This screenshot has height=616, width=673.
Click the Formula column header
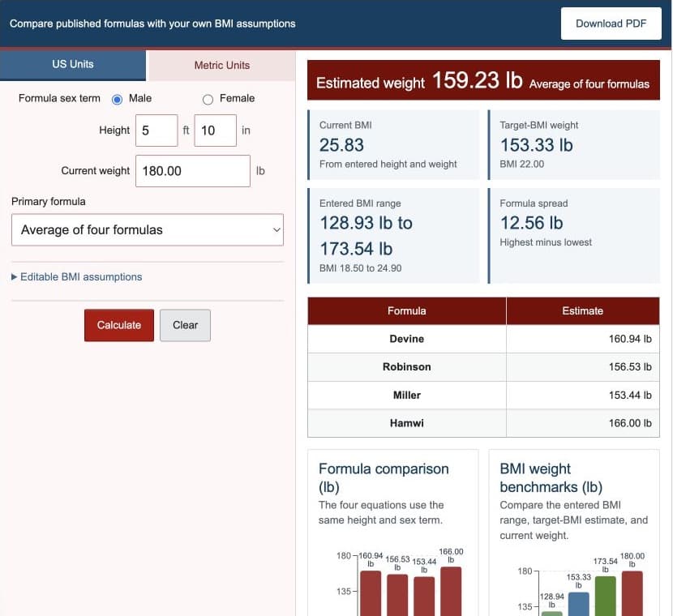pyautogui.click(x=407, y=311)
